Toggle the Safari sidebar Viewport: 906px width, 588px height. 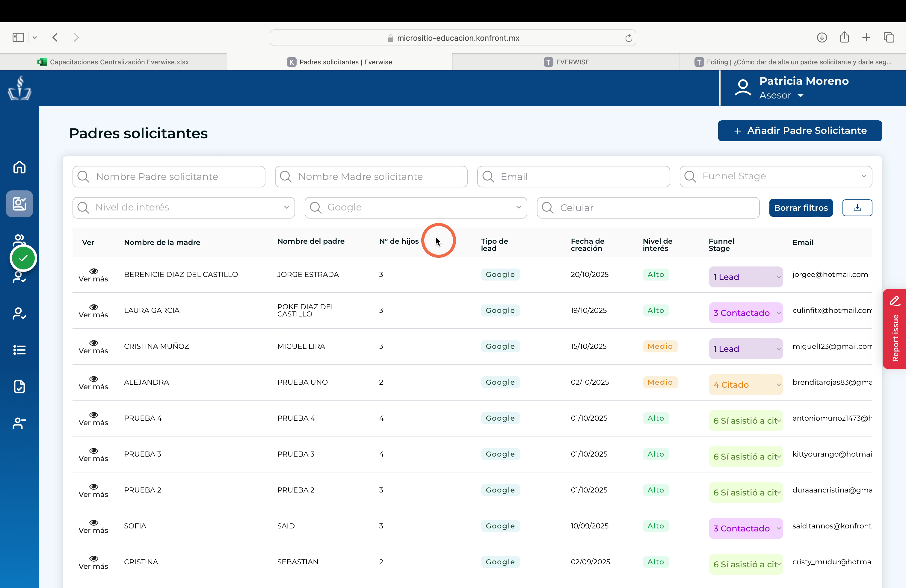pos(18,37)
